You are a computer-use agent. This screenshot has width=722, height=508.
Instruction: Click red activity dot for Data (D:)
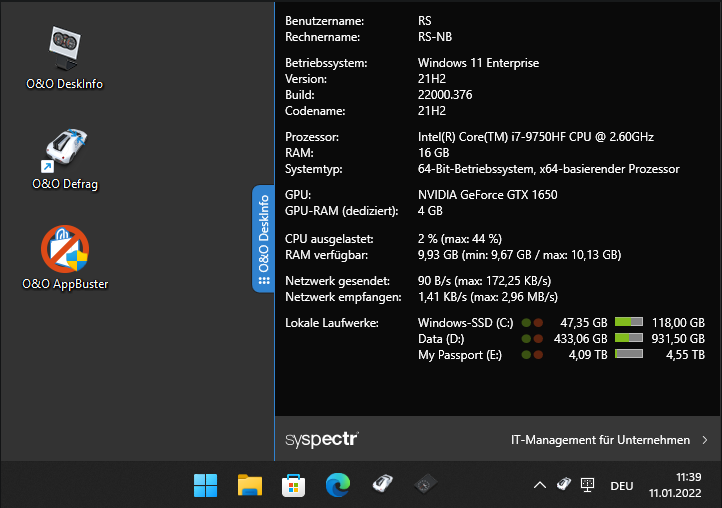click(538, 339)
